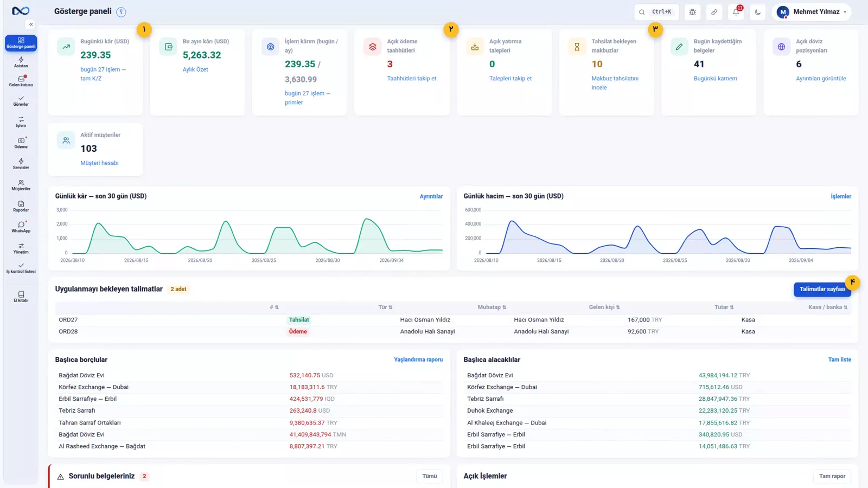Sort by Kasa / banka column
The height and width of the screenshot is (488, 868).
pyautogui.click(x=828, y=307)
